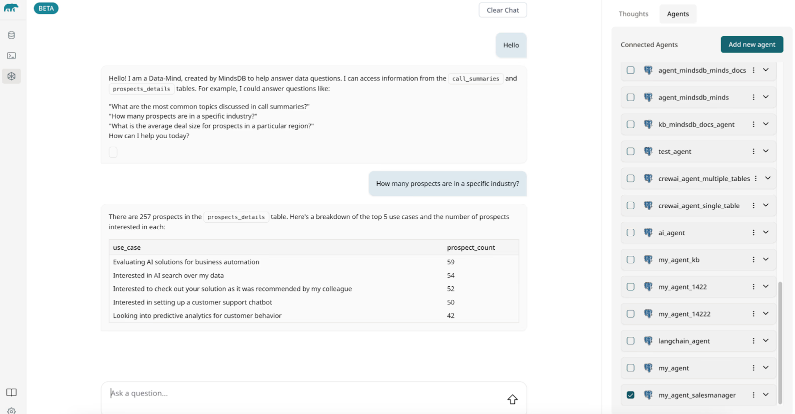The image size is (795, 414).
Task: Switch to the Thoughts tab
Action: [x=634, y=14]
